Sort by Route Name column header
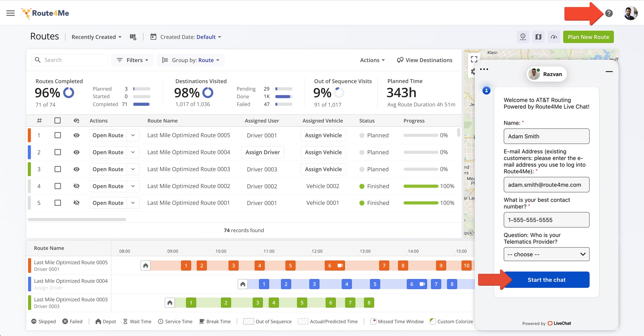The width and height of the screenshot is (644, 336). tap(163, 121)
